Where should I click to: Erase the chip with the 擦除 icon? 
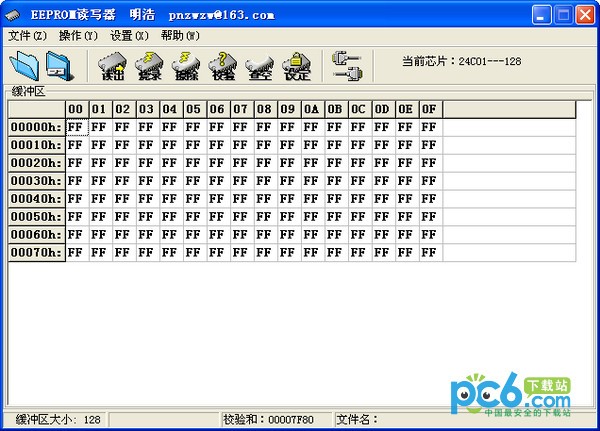point(186,66)
